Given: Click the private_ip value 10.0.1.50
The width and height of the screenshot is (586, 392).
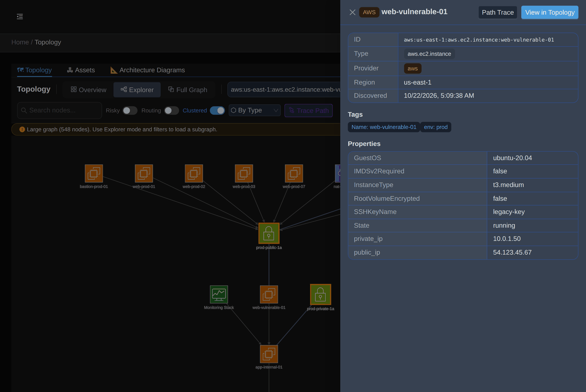Looking at the screenshot, I should (507, 239).
